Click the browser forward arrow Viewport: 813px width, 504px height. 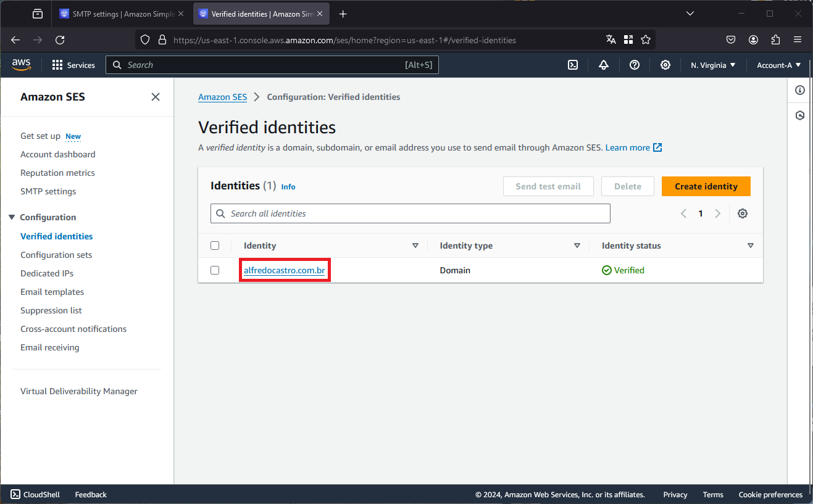(38, 39)
